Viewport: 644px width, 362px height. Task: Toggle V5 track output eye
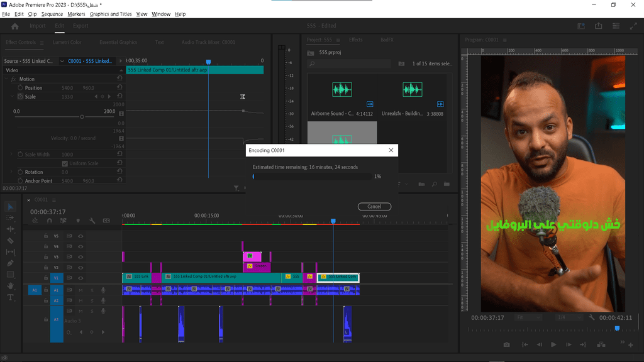(x=80, y=236)
